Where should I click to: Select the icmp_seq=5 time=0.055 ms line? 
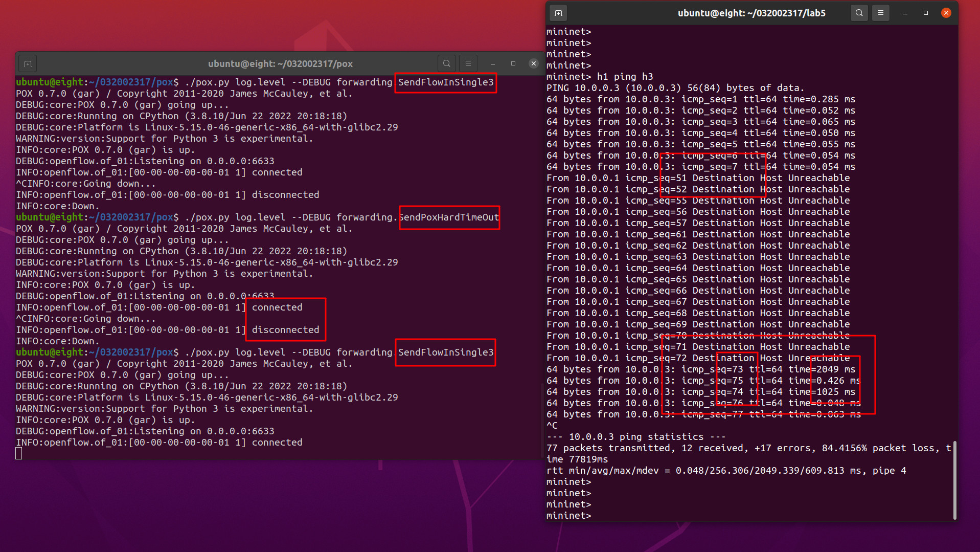(x=701, y=144)
